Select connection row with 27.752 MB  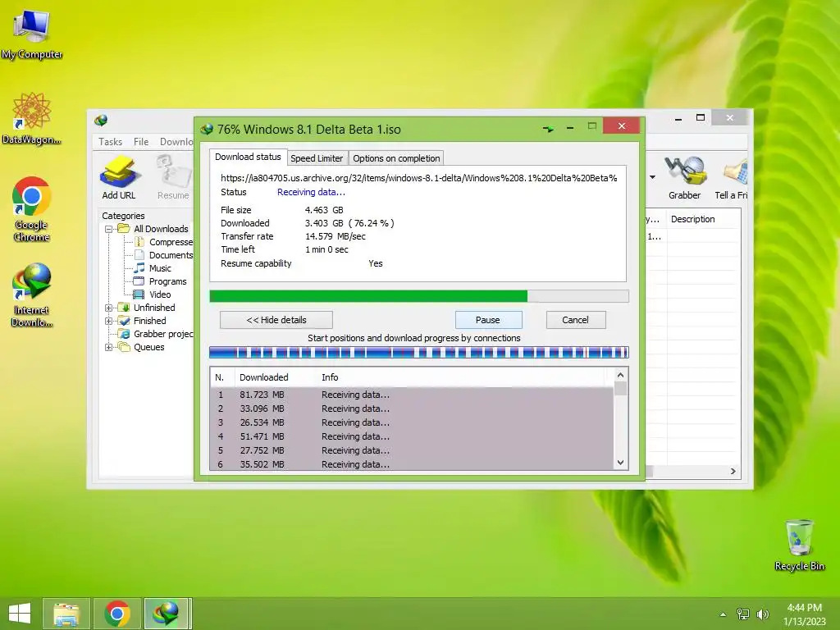412,450
